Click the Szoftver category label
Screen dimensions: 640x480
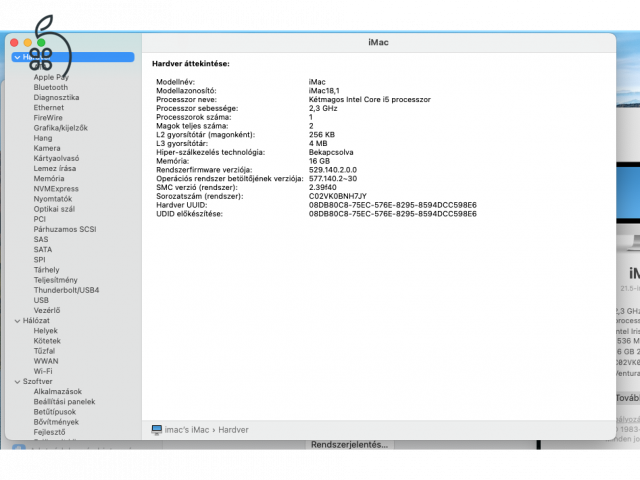click(38, 382)
